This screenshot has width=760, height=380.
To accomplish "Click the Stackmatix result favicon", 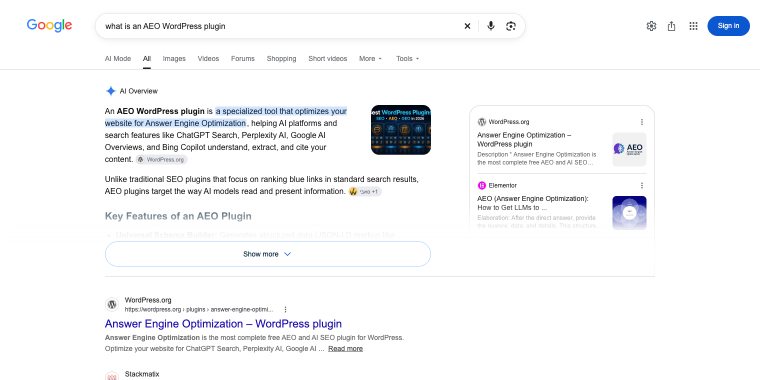I will coord(112,377).
